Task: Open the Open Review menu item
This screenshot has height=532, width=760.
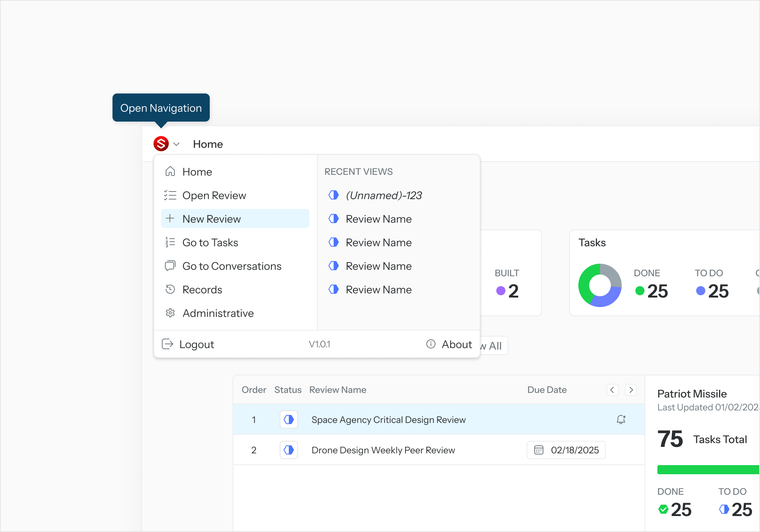Action: coord(214,195)
